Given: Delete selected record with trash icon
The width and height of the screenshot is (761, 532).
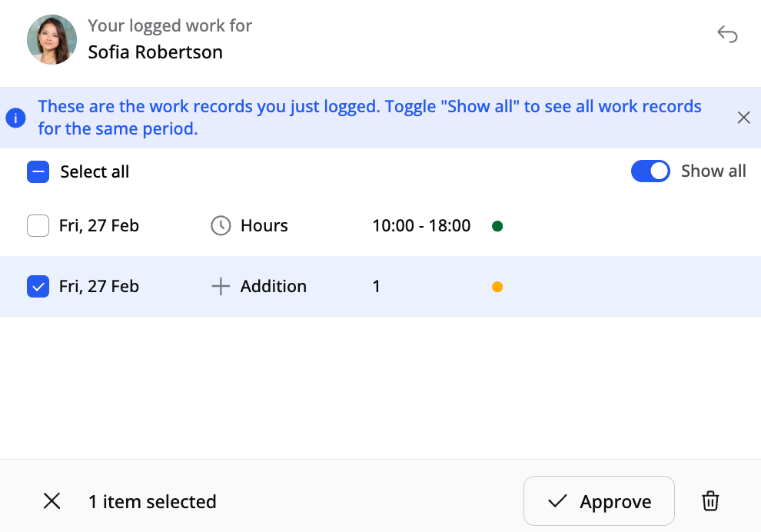Looking at the screenshot, I should (x=710, y=502).
